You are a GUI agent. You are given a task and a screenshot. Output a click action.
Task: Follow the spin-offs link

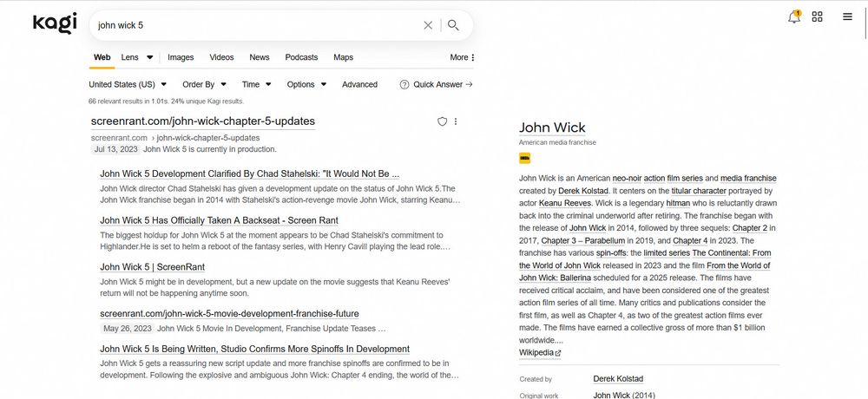(612, 253)
